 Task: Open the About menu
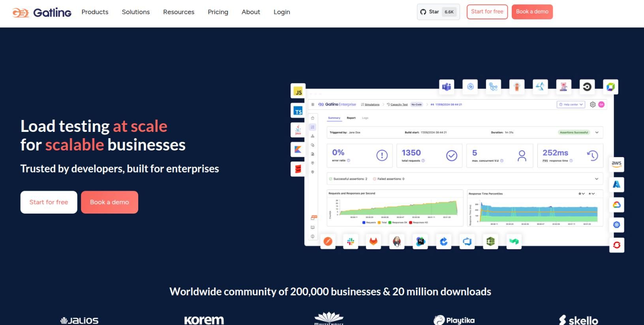pyautogui.click(x=251, y=12)
